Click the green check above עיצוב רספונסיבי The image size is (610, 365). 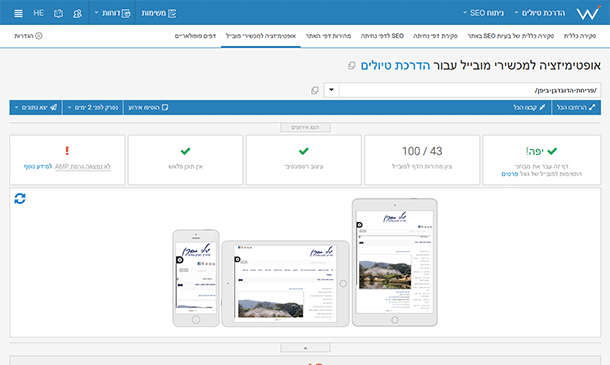point(304,151)
